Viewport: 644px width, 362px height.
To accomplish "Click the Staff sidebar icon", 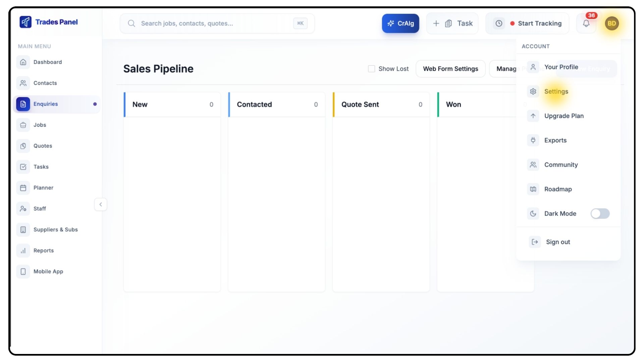I will [23, 208].
